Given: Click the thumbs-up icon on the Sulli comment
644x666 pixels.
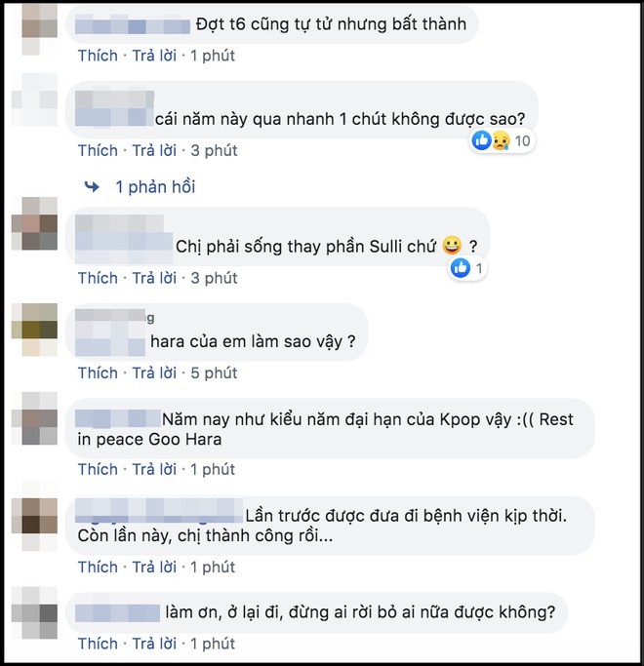Looking at the screenshot, I should 460,268.
